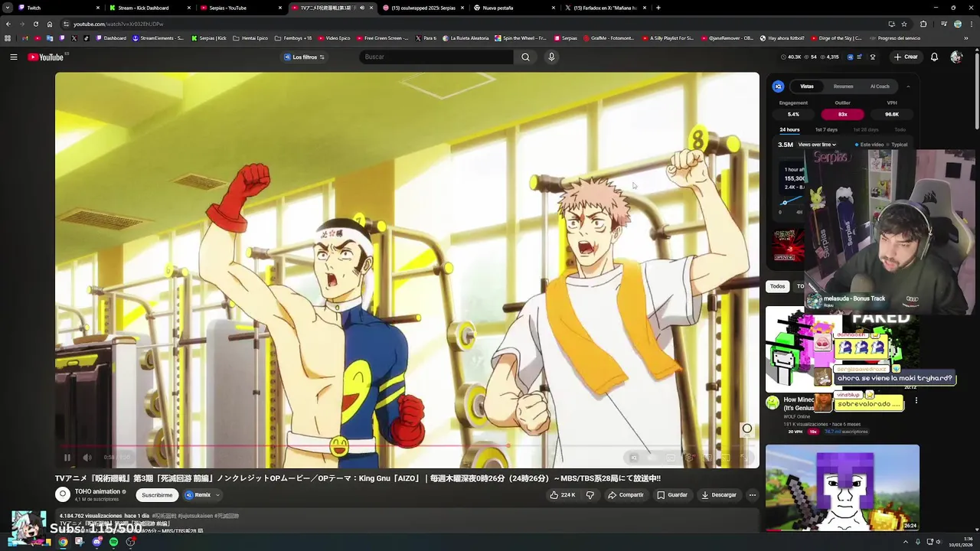Click the browser address bar URL
The width and height of the screenshot is (980, 551).
119,24
